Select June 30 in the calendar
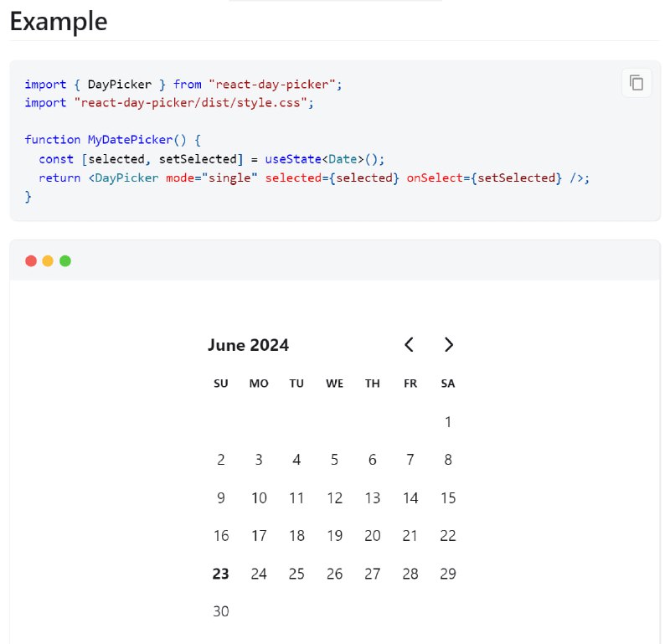670x644 pixels. coord(221,611)
